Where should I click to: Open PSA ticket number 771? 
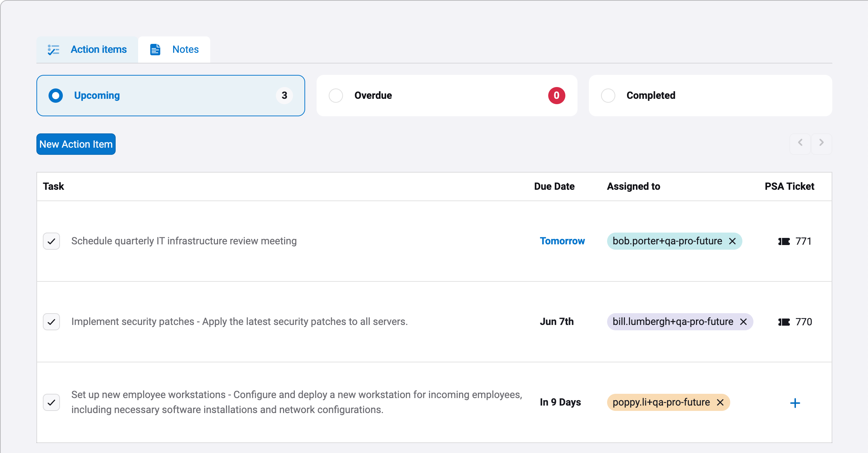[x=804, y=241]
